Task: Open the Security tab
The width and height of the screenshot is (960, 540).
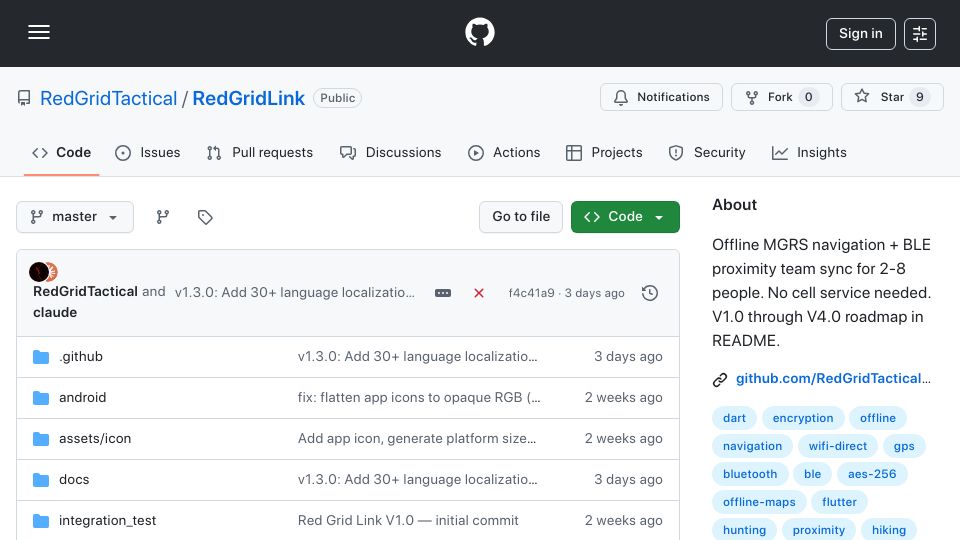Action: (x=707, y=152)
